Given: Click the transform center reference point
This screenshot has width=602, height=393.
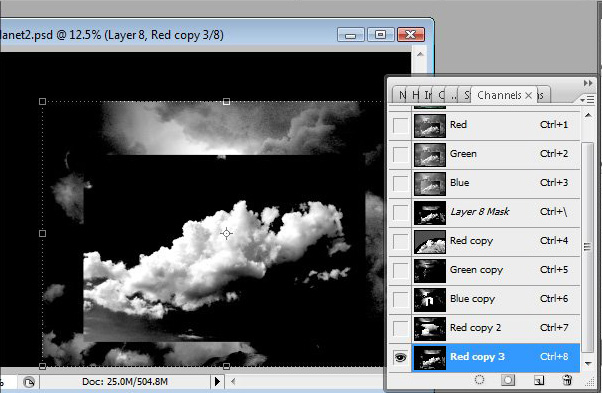Looking at the screenshot, I should click(x=227, y=233).
